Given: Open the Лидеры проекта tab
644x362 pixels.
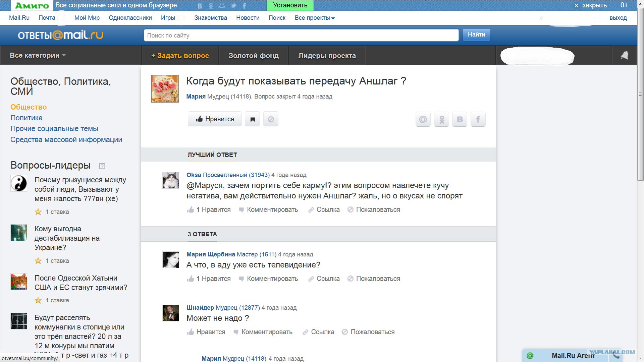Looking at the screenshot, I should click(x=327, y=56).
